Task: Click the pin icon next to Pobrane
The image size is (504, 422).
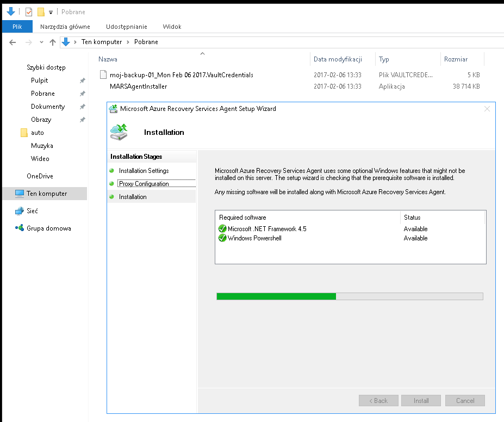Action: [82, 94]
